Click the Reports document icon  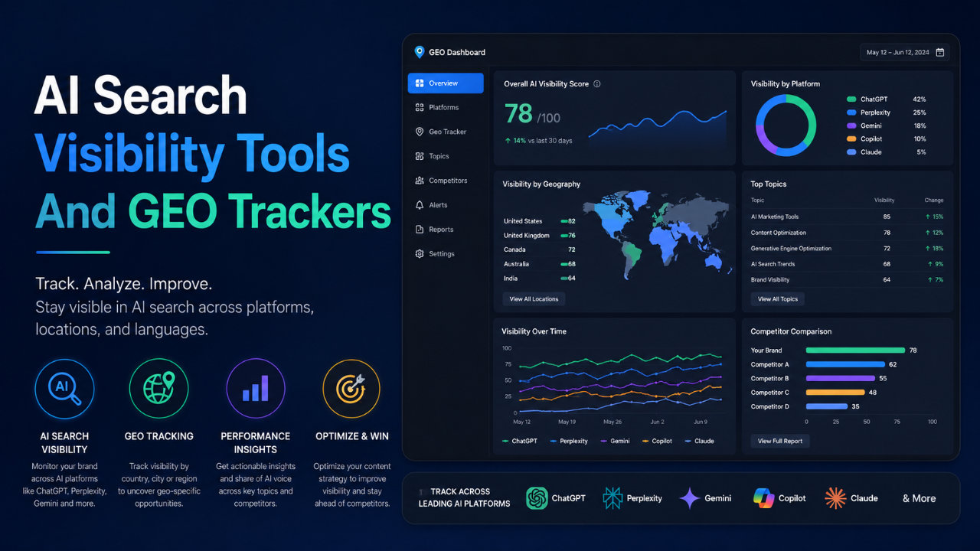tap(420, 230)
